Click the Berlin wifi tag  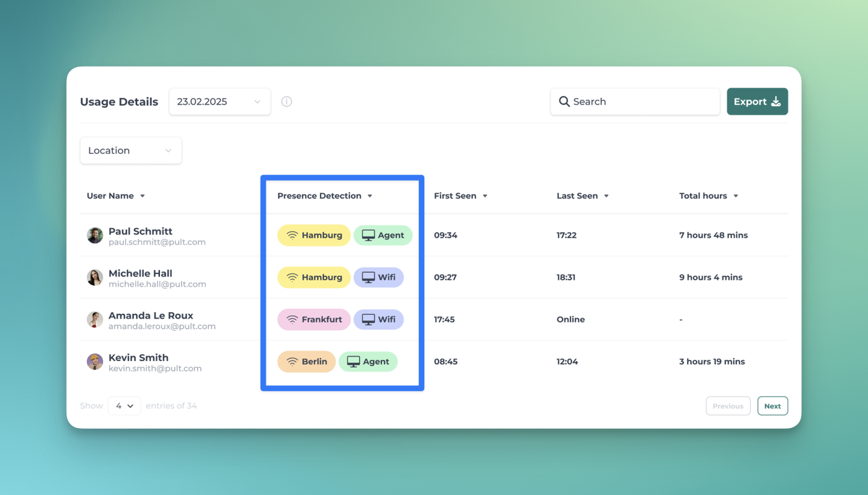point(306,362)
